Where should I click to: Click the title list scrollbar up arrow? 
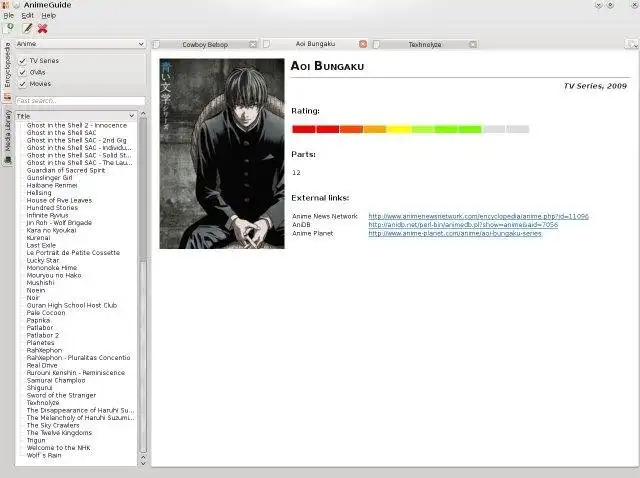pos(143,114)
